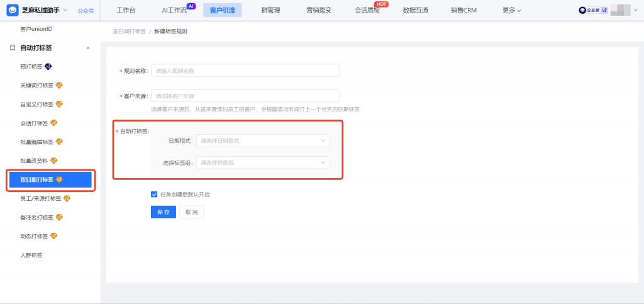Click the bookmark icon beside 自动打标签
Image resolution: width=644 pixels, height=304 pixels.
[13, 48]
